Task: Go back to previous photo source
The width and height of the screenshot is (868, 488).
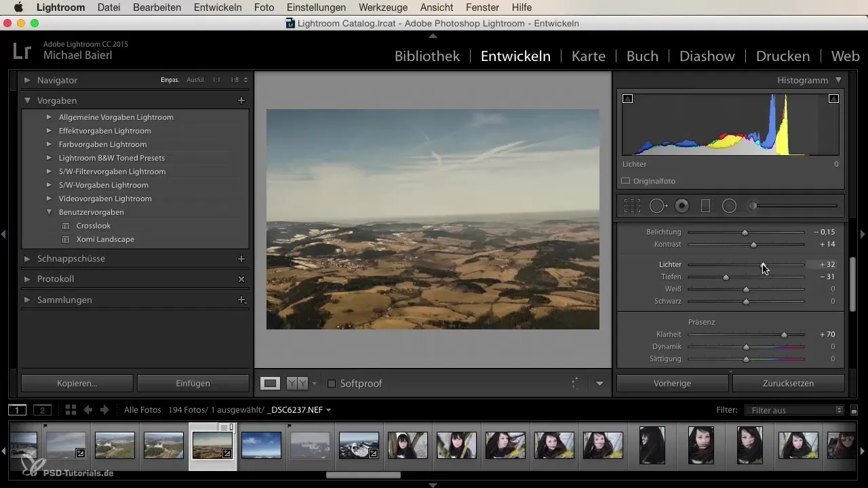Action: [x=88, y=410]
